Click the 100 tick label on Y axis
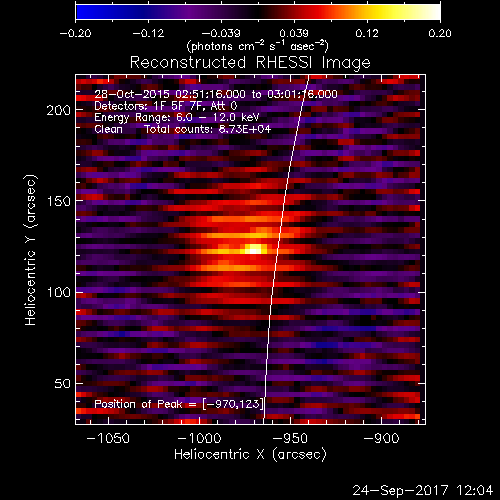 [x=59, y=293]
